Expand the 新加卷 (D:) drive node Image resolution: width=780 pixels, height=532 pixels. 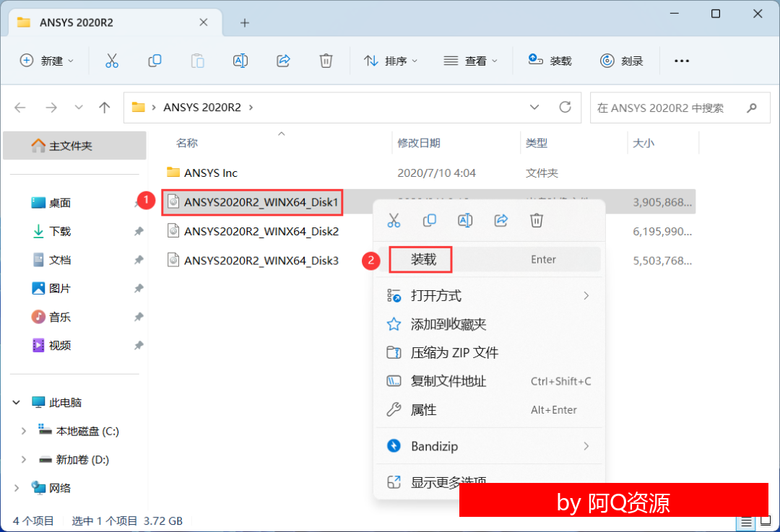[23, 459]
